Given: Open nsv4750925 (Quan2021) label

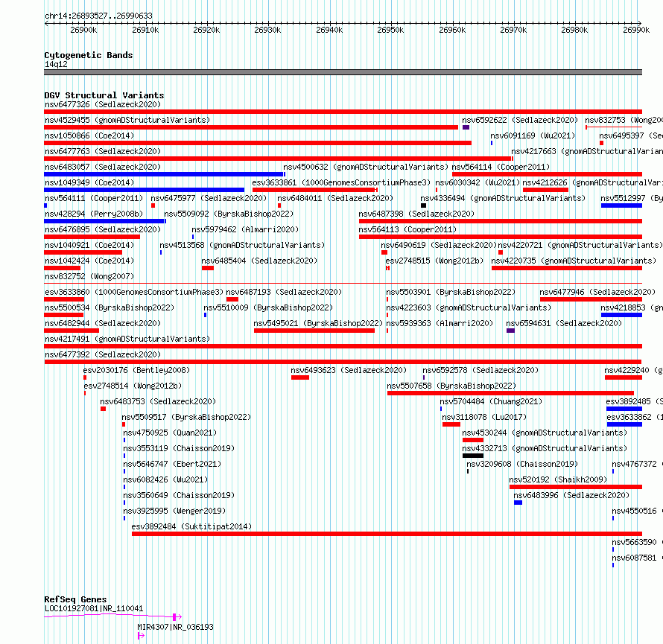Looking at the screenshot, I should pos(170,433).
